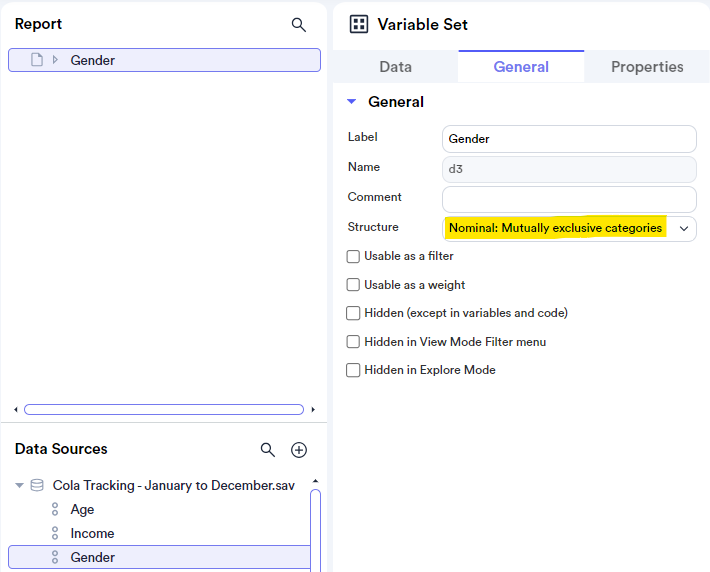Click the Data Sources search icon
The width and height of the screenshot is (710, 572).
click(x=268, y=450)
